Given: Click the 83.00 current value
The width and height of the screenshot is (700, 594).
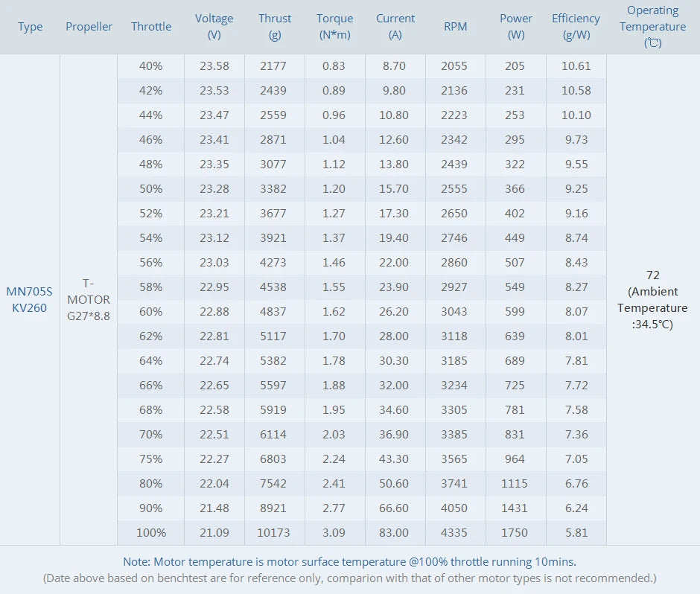Looking at the screenshot, I should click(x=395, y=532).
